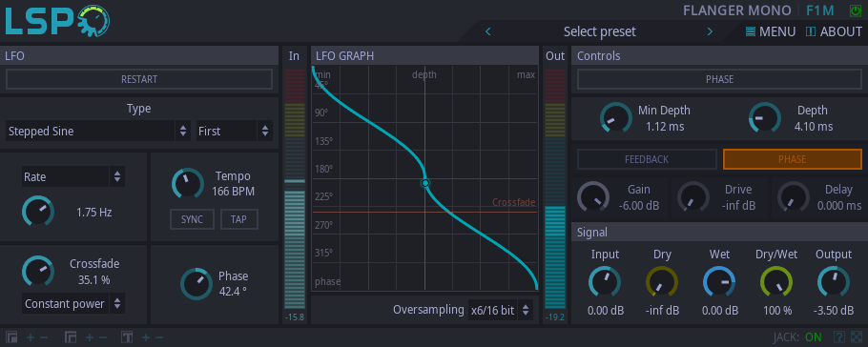Click the TAP tempo button
868x347 pixels.
coord(238,219)
